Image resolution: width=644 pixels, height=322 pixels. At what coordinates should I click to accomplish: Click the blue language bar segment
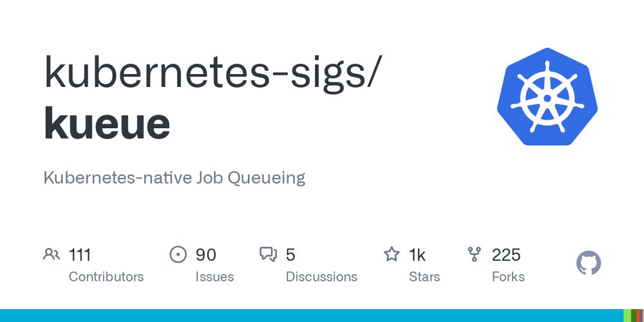309,316
